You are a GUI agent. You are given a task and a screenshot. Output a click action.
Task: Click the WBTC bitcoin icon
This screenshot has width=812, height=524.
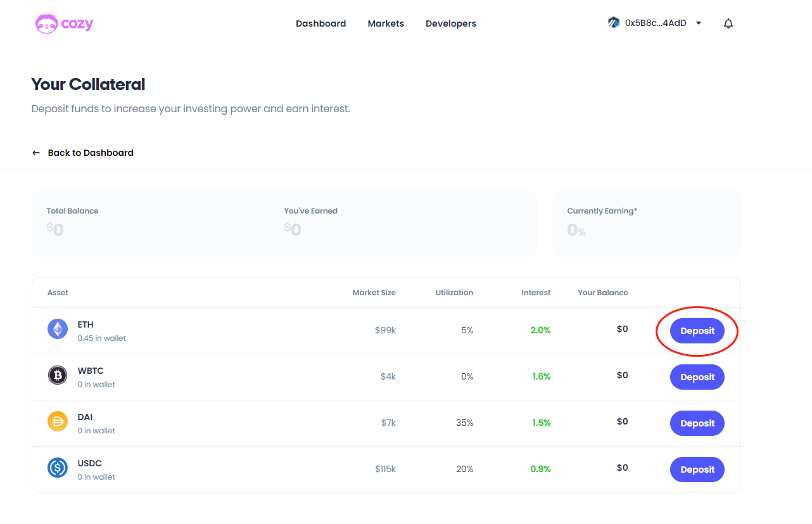point(58,376)
